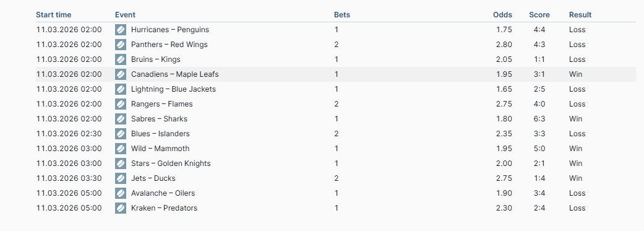Image resolution: width=644 pixels, height=231 pixels.
Task: Click the Bets column header
Action: [341, 15]
